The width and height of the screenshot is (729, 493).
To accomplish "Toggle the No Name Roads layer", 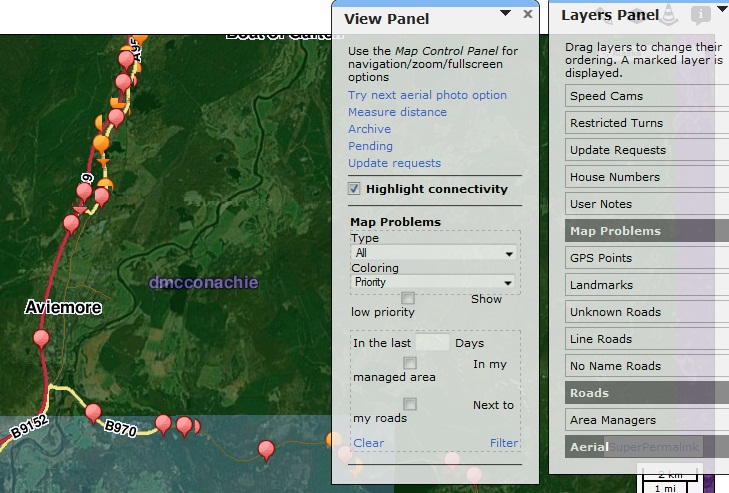I will 647,366.
